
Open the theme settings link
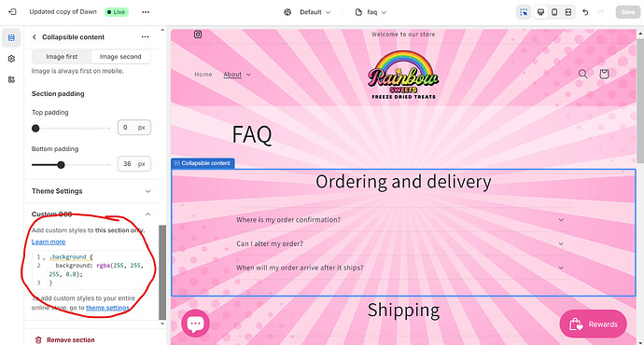pos(107,308)
